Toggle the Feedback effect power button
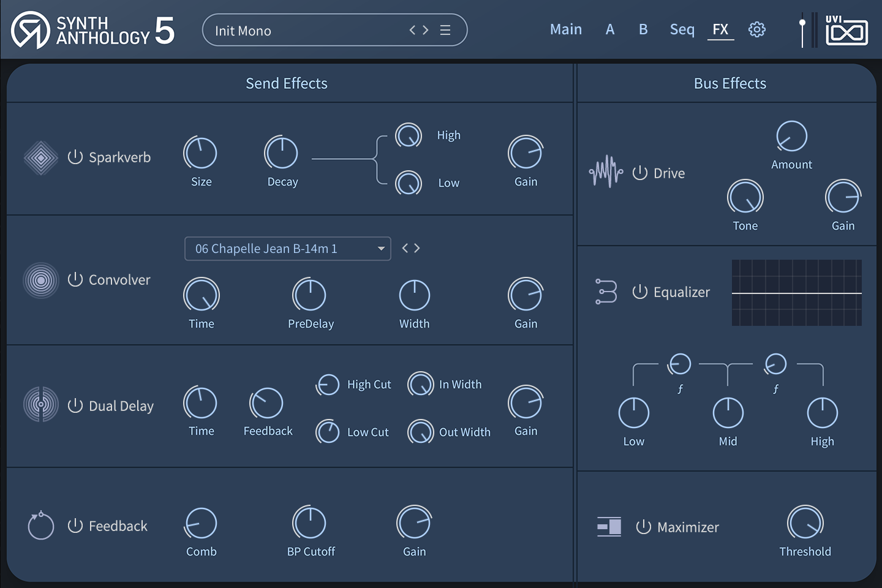 click(75, 526)
